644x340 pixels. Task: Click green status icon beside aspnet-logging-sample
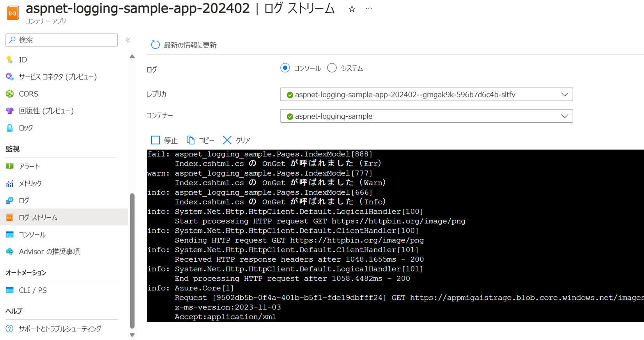point(290,116)
